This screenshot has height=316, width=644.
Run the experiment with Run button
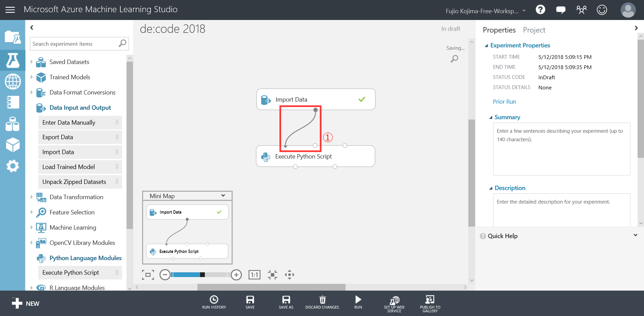pyautogui.click(x=358, y=302)
